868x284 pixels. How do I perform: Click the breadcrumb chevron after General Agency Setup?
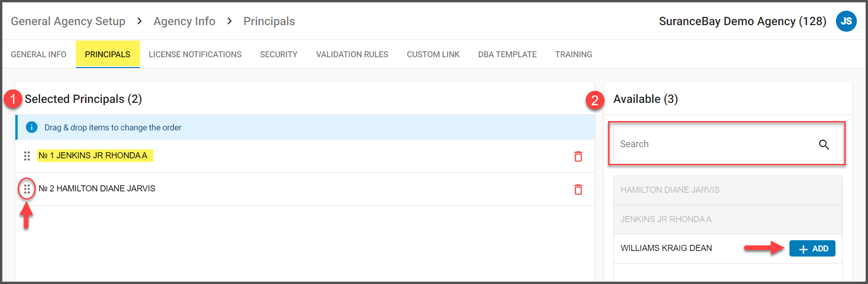139,21
